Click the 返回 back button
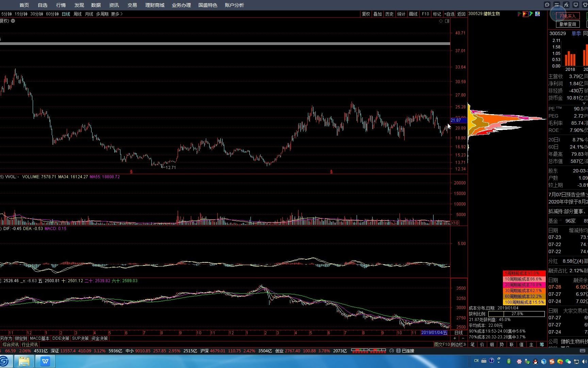 pos(461,14)
